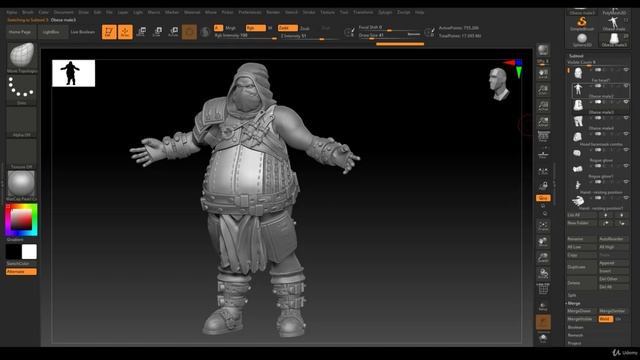This screenshot has height=360, width=640.
Task: Open the Texture Off selector
Action: [22, 154]
